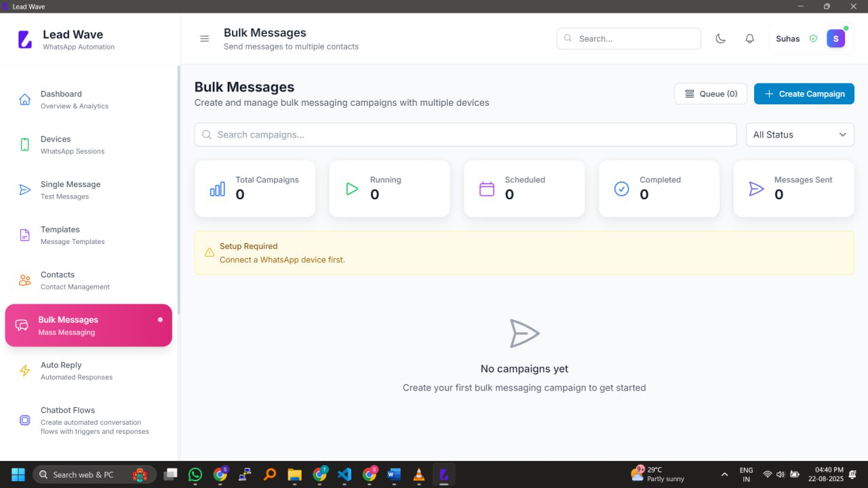Click the Lead Wave logo icon
This screenshot has width=868, height=488.
coord(25,39)
